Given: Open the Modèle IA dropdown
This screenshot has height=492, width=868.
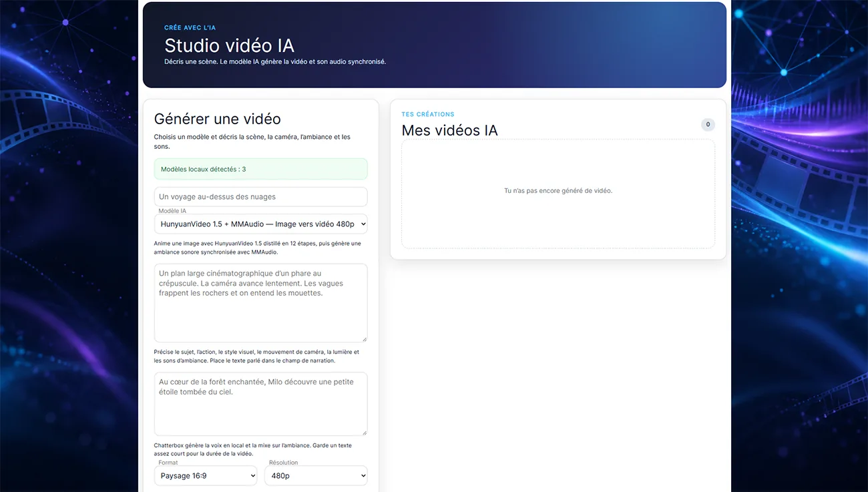Looking at the screenshot, I should [260, 224].
